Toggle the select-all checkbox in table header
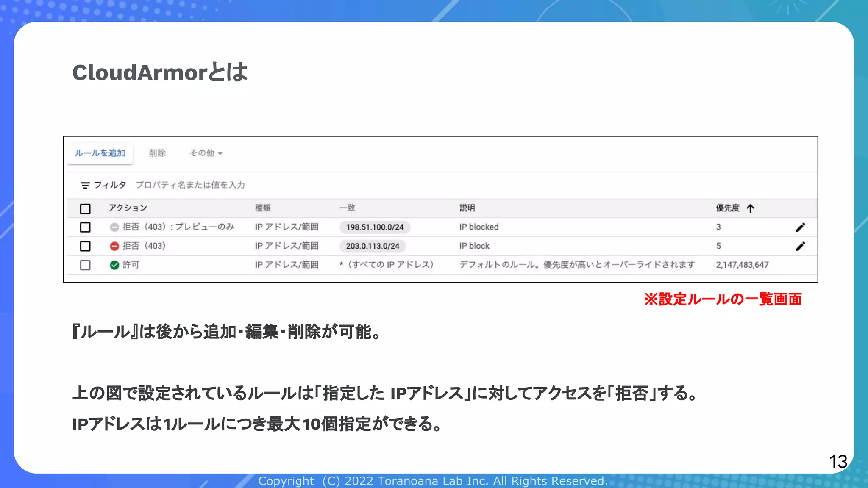The height and width of the screenshot is (488, 868). click(85, 208)
